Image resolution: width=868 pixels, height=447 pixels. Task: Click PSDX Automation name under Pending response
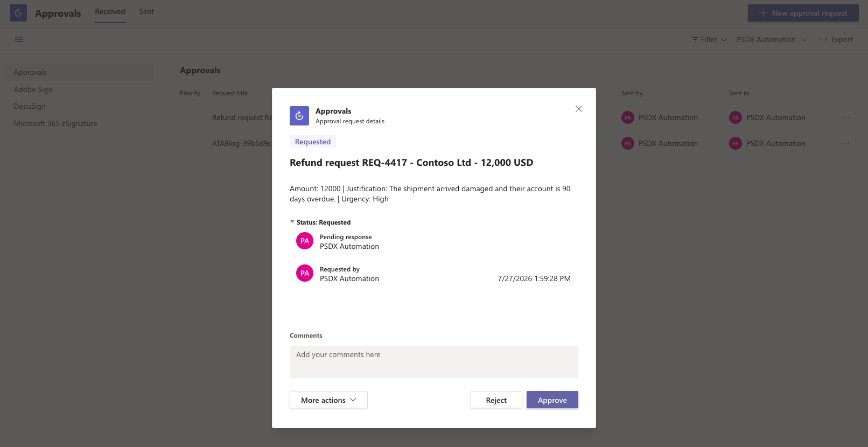(x=349, y=246)
